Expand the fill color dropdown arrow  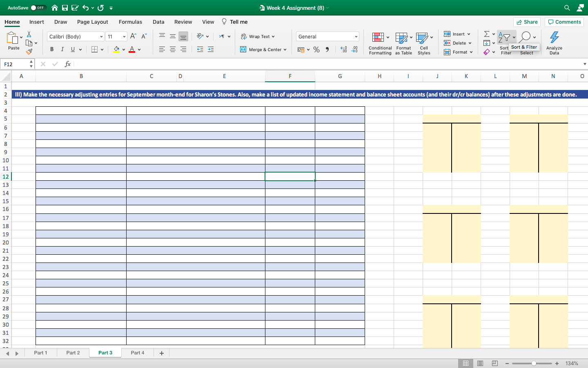(124, 50)
